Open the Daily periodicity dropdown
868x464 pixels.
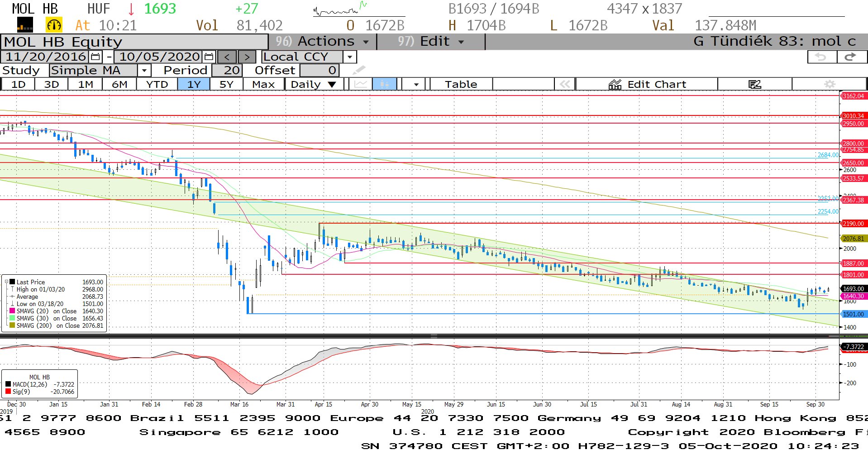pyautogui.click(x=332, y=85)
